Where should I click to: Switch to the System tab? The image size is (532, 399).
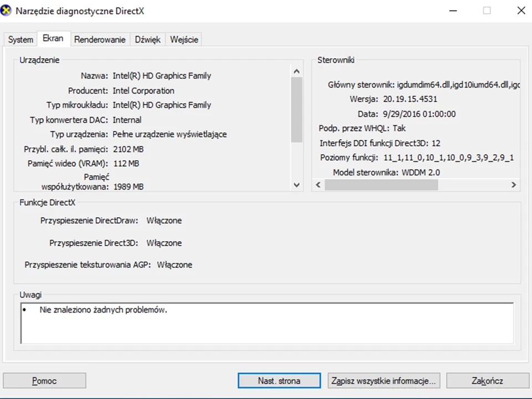20,39
